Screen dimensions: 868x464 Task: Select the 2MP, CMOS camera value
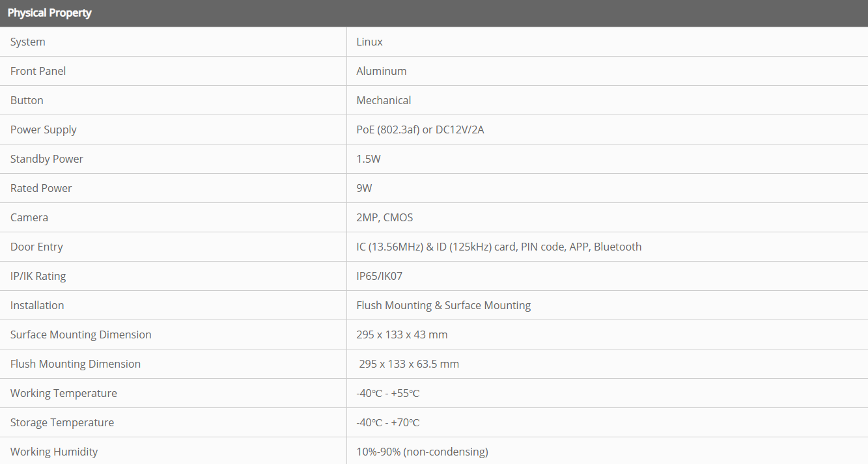(x=384, y=217)
